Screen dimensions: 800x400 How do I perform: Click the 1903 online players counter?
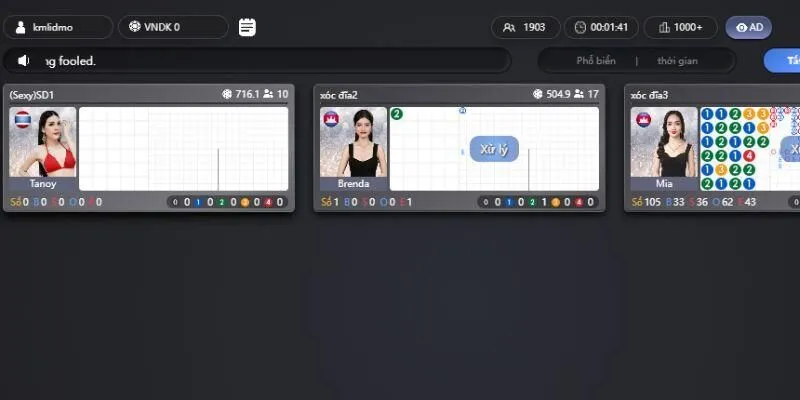coord(526,28)
